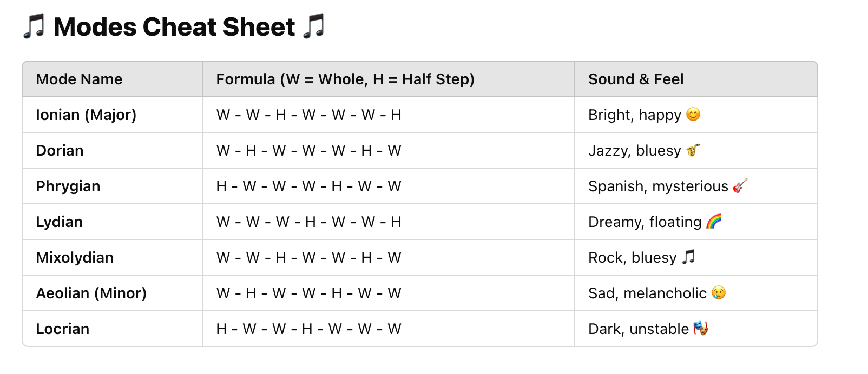Click the Mode Name column header

pyautogui.click(x=79, y=79)
